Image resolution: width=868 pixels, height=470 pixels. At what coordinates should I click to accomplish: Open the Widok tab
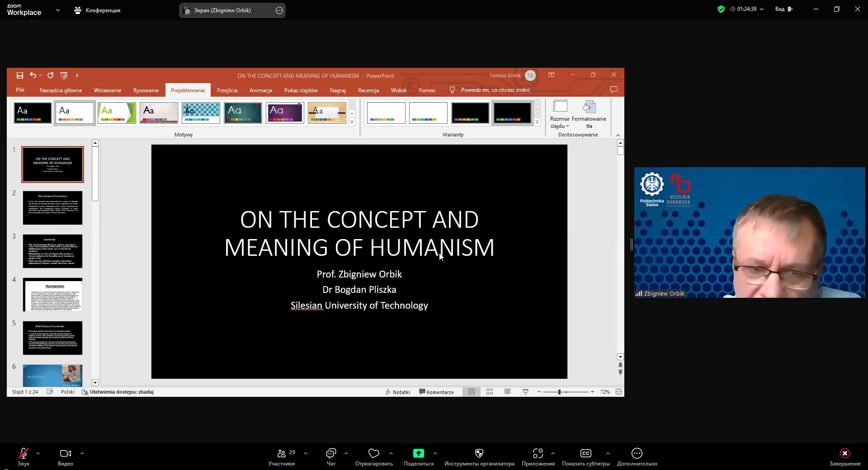click(x=399, y=90)
